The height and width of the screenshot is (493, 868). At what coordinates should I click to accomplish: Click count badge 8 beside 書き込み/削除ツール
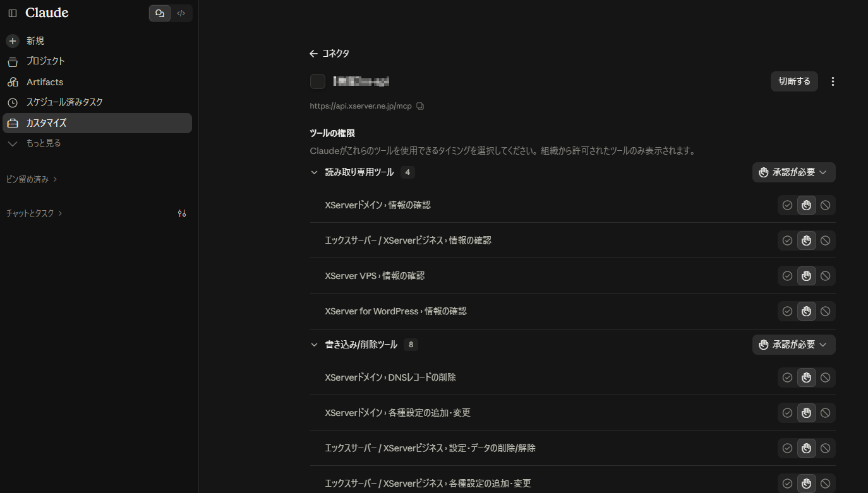click(x=411, y=345)
